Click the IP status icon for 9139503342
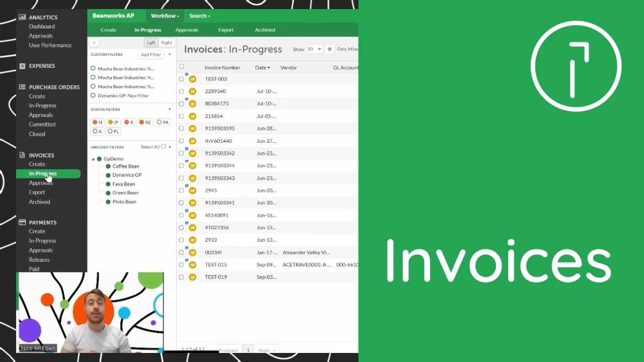The width and height of the screenshot is (644, 362). 192,153
